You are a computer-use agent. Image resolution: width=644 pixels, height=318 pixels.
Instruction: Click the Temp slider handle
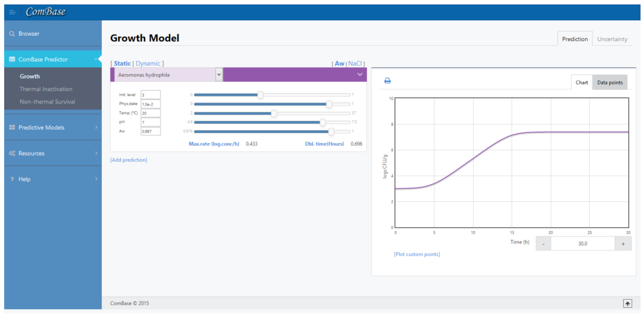[x=274, y=113]
